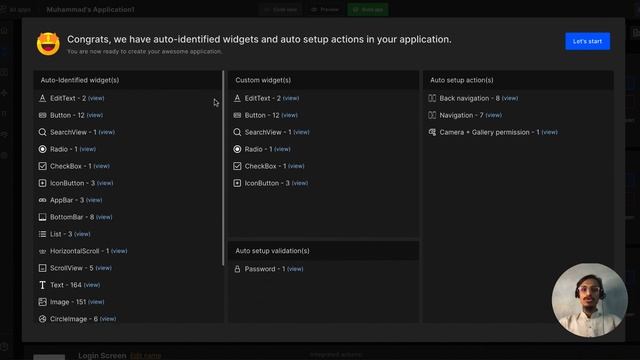Click SearchView icon in Custom widgets
This screenshot has height=360, width=640.
click(237, 132)
